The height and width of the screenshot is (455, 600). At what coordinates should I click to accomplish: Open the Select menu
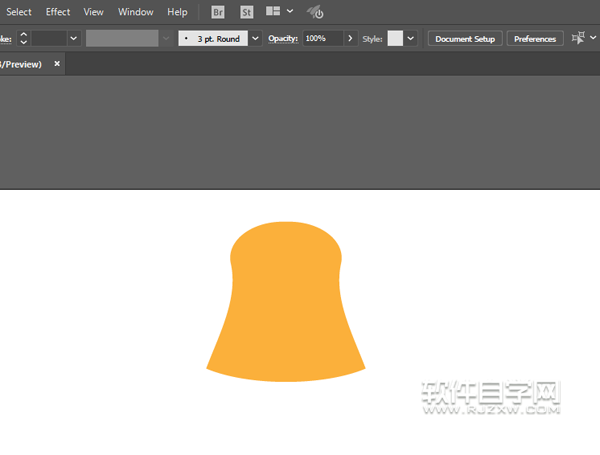pos(19,12)
